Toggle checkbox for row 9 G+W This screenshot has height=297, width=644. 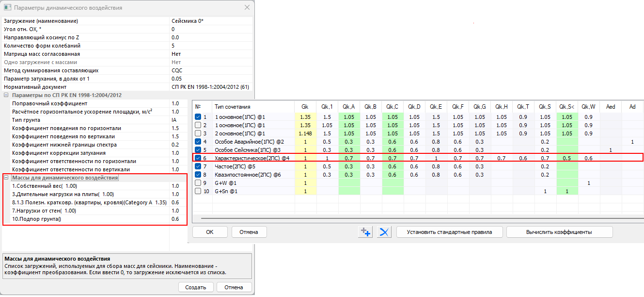(198, 183)
